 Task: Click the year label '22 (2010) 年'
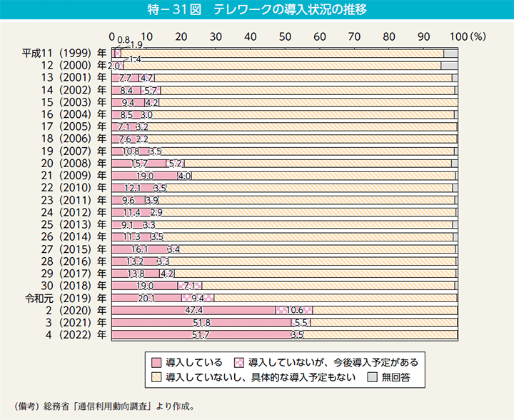(74, 188)
